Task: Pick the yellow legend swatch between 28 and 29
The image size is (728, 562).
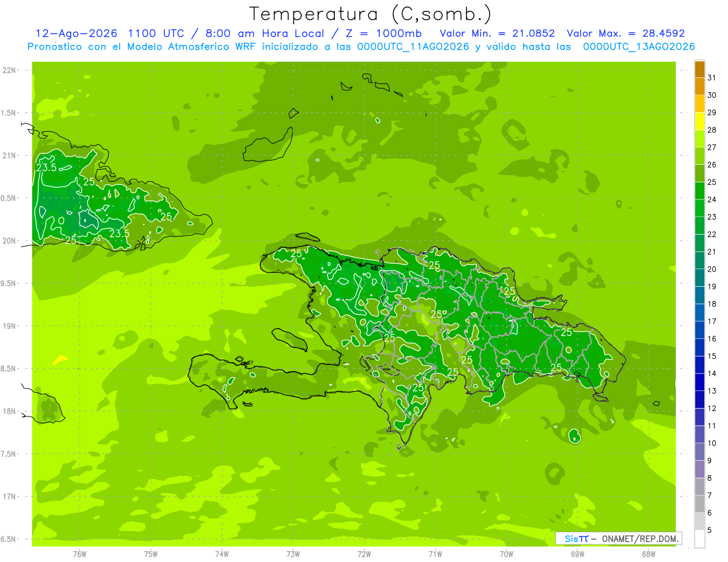Action: (699, 122)
